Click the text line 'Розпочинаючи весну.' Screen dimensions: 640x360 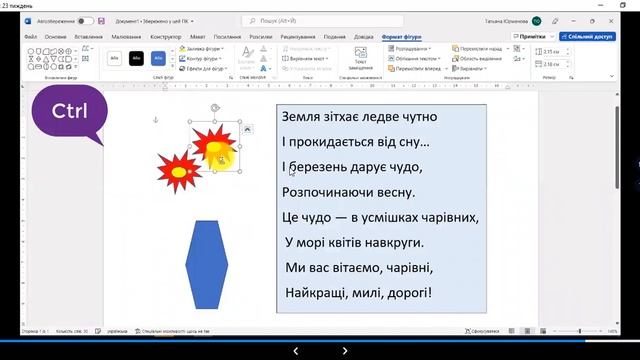point(349,192)
